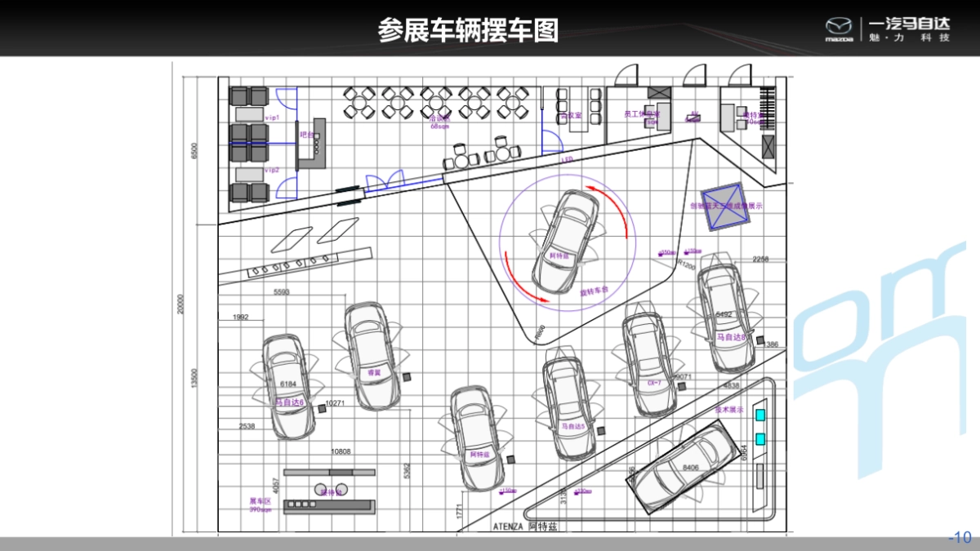Select the 展车区 390sqm text label
980x551 pixels.
tap(260, 503)
